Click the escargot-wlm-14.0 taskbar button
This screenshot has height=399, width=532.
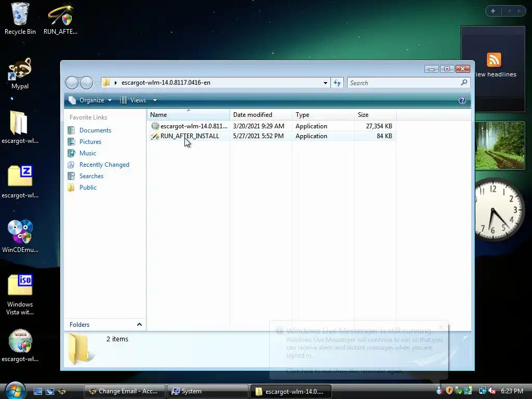pos(291,391)
